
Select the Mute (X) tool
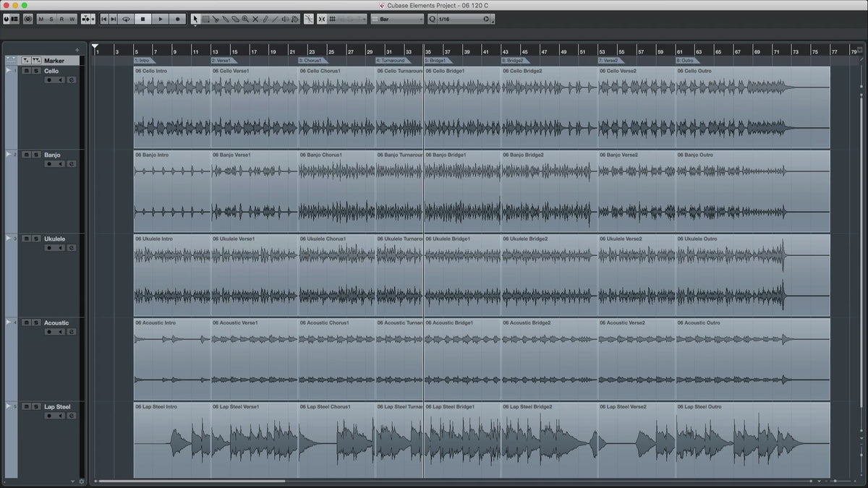pyautogui.click(x=255, y=19)
